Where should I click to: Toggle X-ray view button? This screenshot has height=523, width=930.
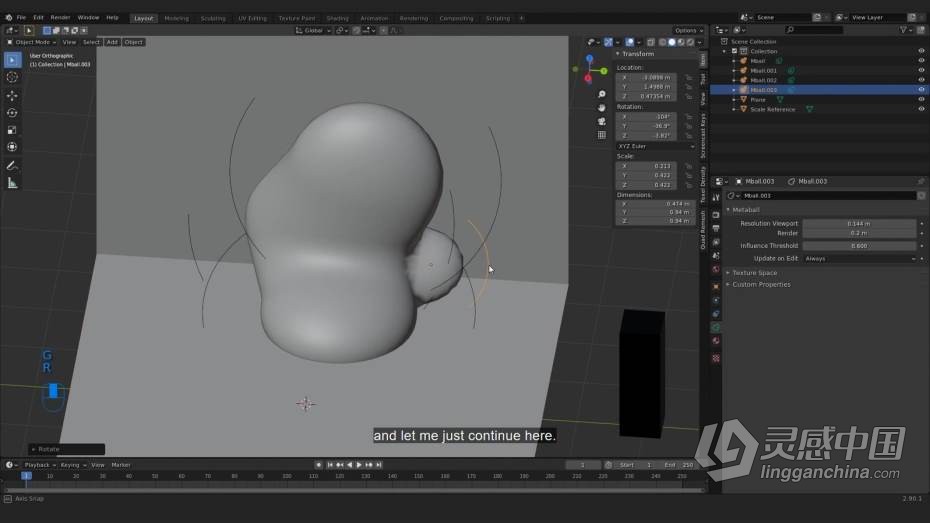[x=651, y=42]
